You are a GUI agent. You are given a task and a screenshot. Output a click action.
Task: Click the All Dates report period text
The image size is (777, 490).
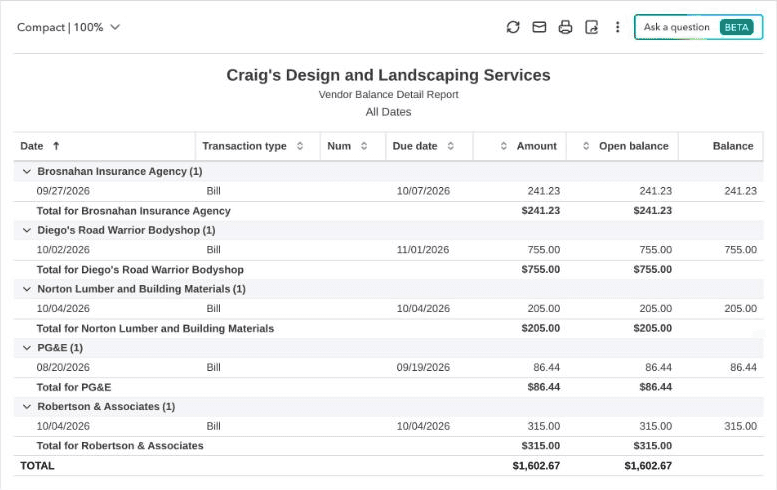point(388,112)
